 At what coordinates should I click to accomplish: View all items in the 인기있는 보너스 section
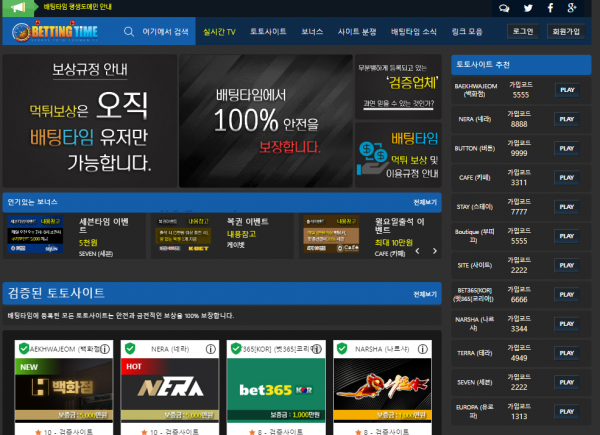[x=424, y=200]
